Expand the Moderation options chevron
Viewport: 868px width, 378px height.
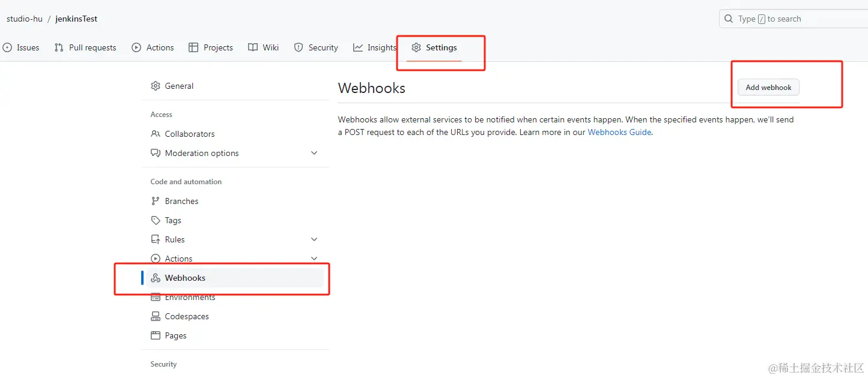314,153
